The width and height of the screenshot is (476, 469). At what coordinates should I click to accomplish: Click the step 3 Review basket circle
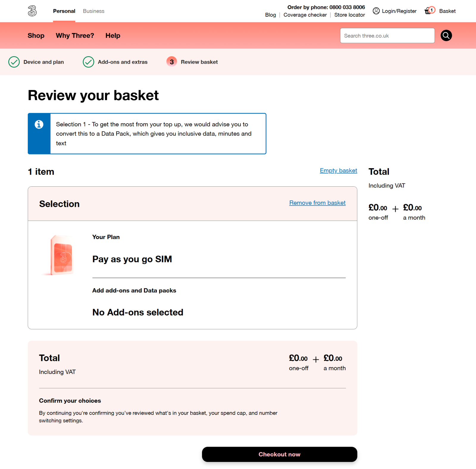(172, 62)
